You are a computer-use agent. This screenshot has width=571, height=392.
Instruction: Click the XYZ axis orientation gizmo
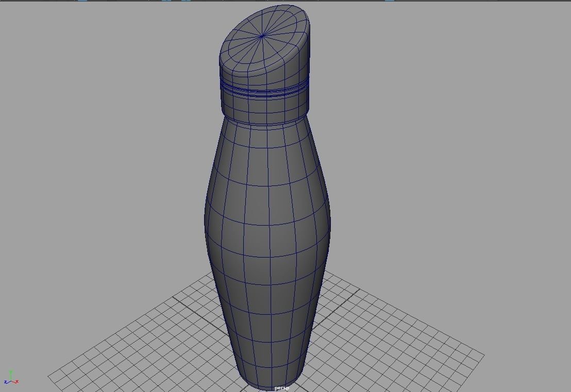tap(11, 378)
